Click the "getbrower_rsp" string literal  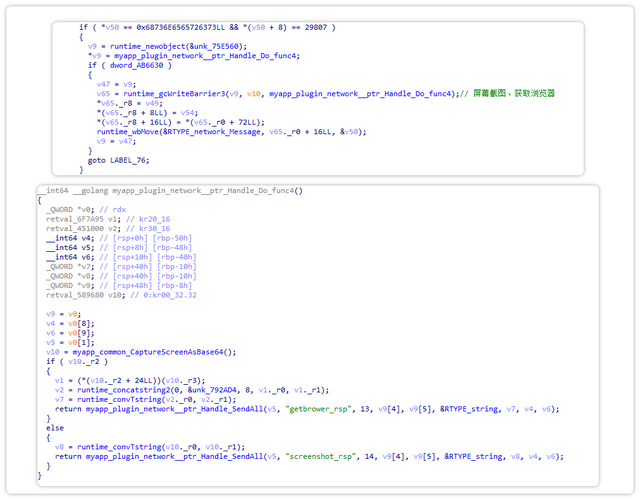(318, 409)
